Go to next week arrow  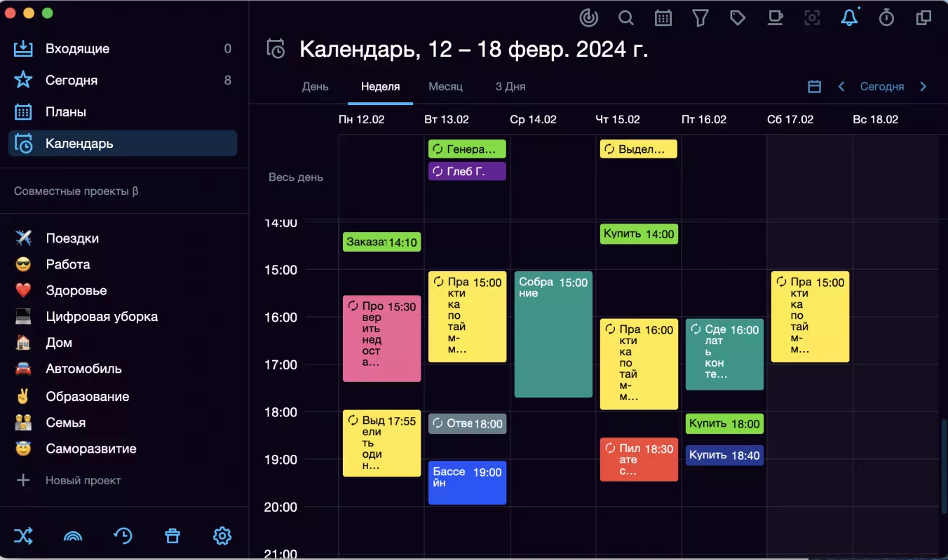coord(923,87)
